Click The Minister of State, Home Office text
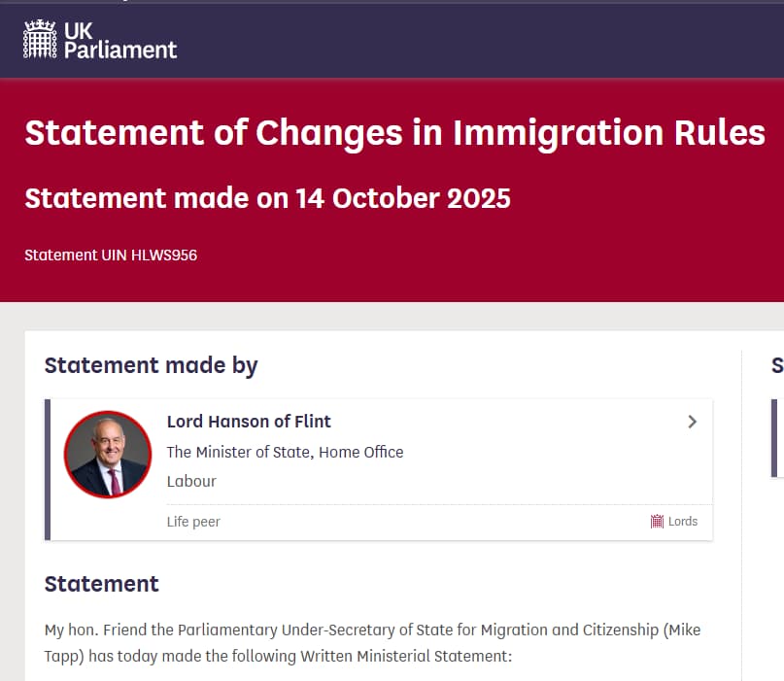 pyautogui.click(x=285, y=452)
